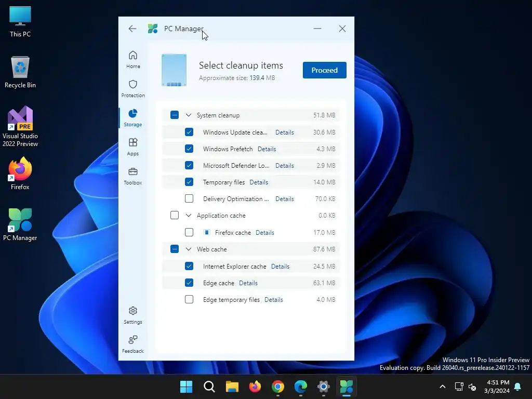Uncheck Temporary files
Viewport: 532px width, 399px height.
click(x=189, y=182)
